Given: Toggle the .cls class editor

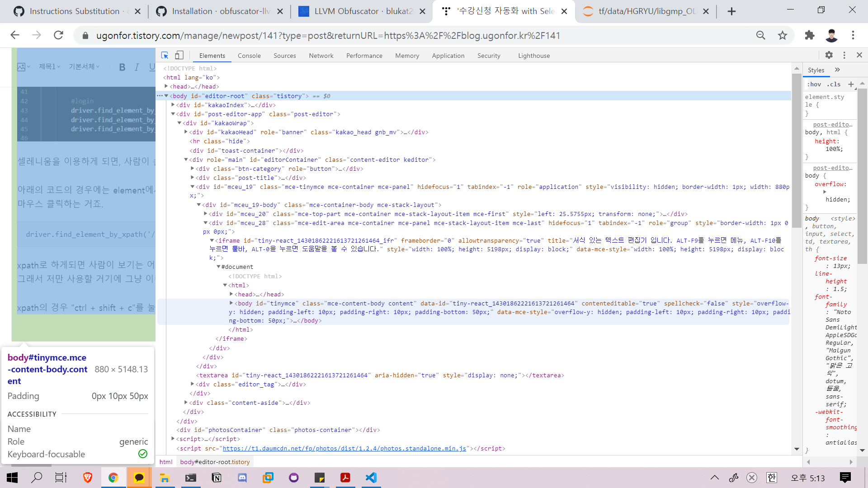Looking at the screenshot, I should pyautogui.click(x=834, y=84).
